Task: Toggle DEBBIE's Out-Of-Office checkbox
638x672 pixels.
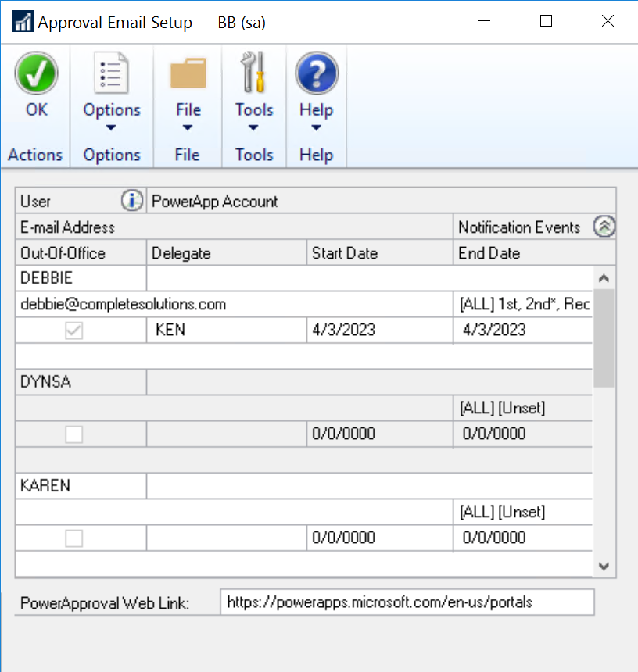Action: (x=73, y=331)
